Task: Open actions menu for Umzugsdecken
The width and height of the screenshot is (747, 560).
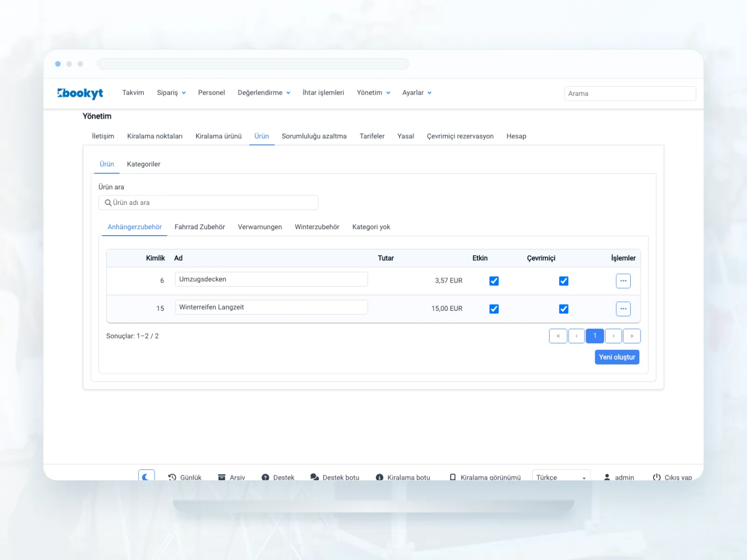Action: pos(623,281)
